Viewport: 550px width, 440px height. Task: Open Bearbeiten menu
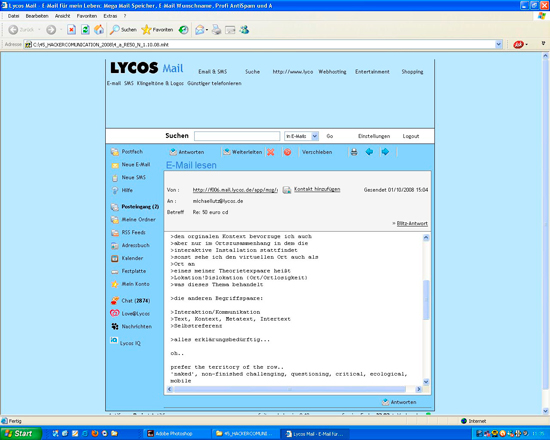[37, 16]
